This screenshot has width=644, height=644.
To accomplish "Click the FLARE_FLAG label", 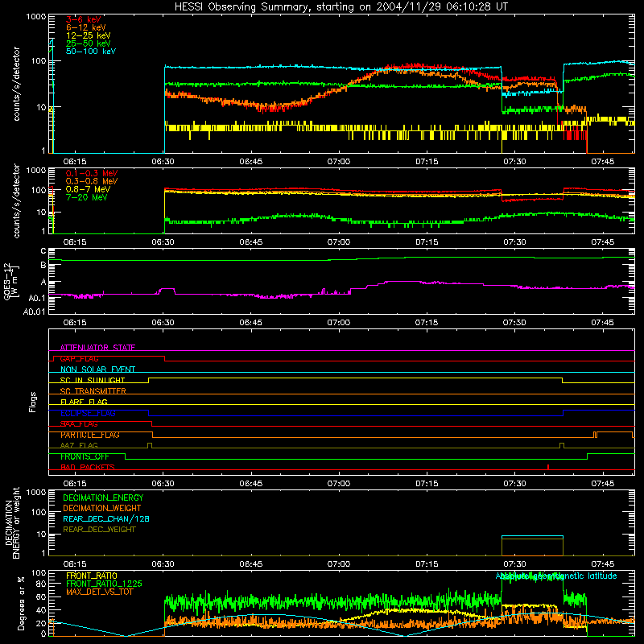I will (x=84, y=402).
